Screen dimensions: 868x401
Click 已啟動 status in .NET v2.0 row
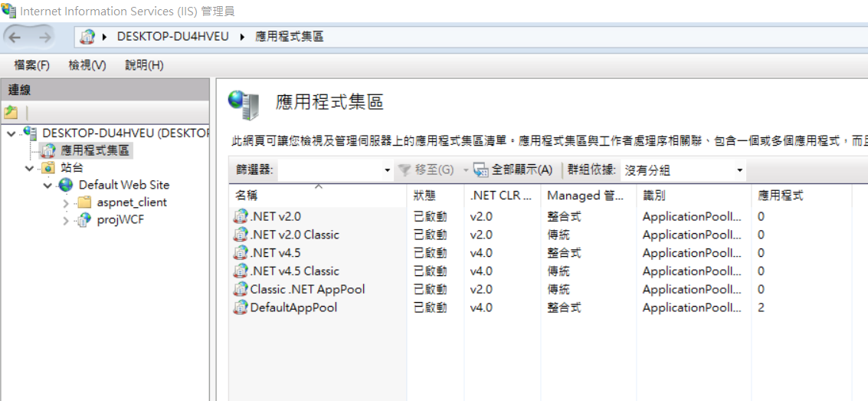430,216
